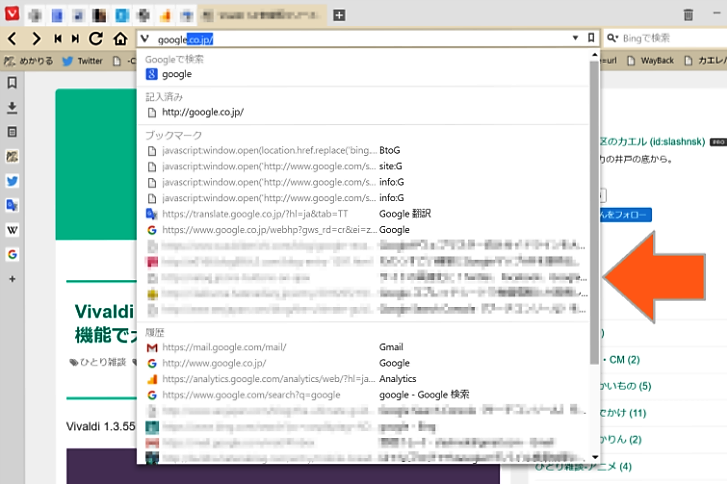
Task: Open a new tab with plus button
Action: point(339,15)
